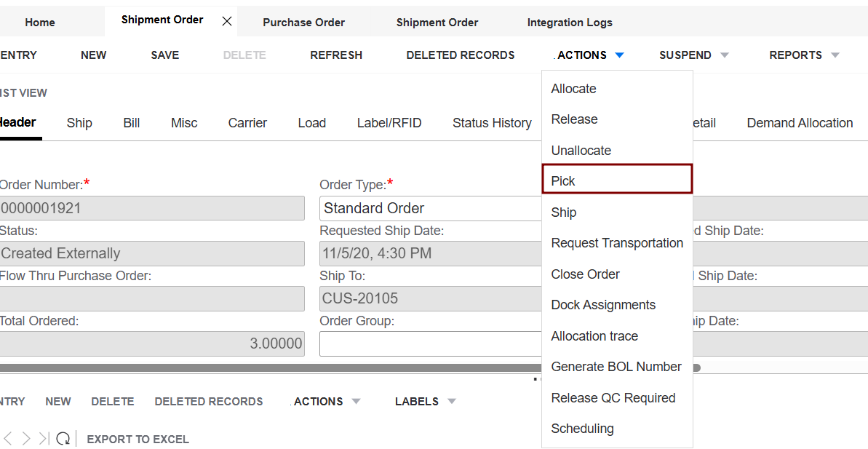The height and width of the screenshot is (449, 868).
Task: Click EXPORT TO EXCEL
Action: pyautogui.click(x=138, y=440)
